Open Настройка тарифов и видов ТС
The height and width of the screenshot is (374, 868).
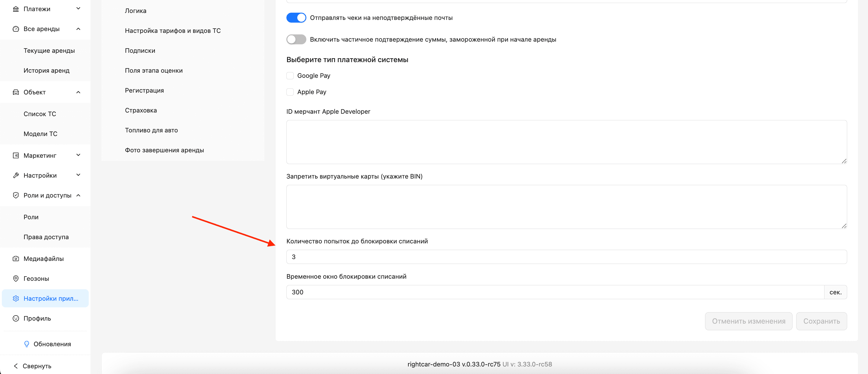click(173, 31)
